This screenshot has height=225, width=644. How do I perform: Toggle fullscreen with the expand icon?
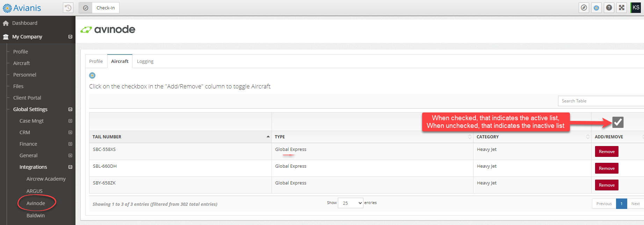(x=622, y=8)
